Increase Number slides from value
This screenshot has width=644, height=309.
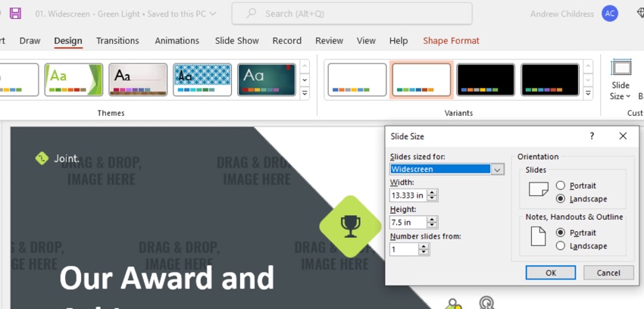point(424,246)
